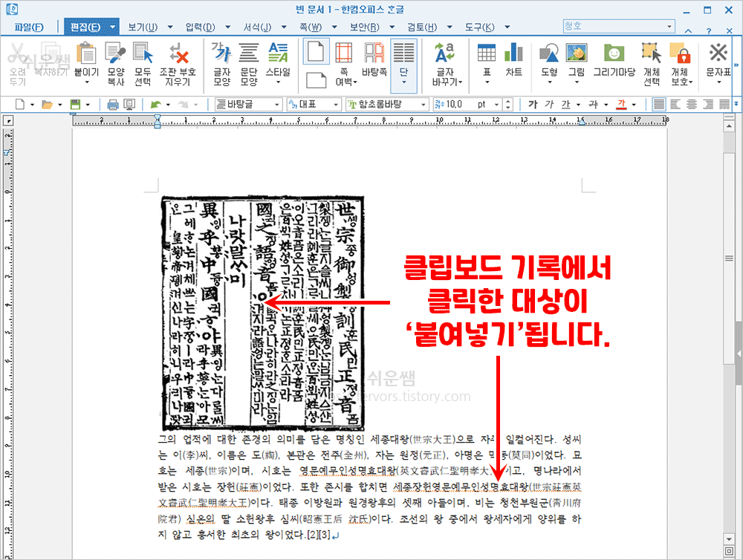Click the font size stepper arrows
Viewport: 743px width, 560px height.
click(x=508, y=104)
